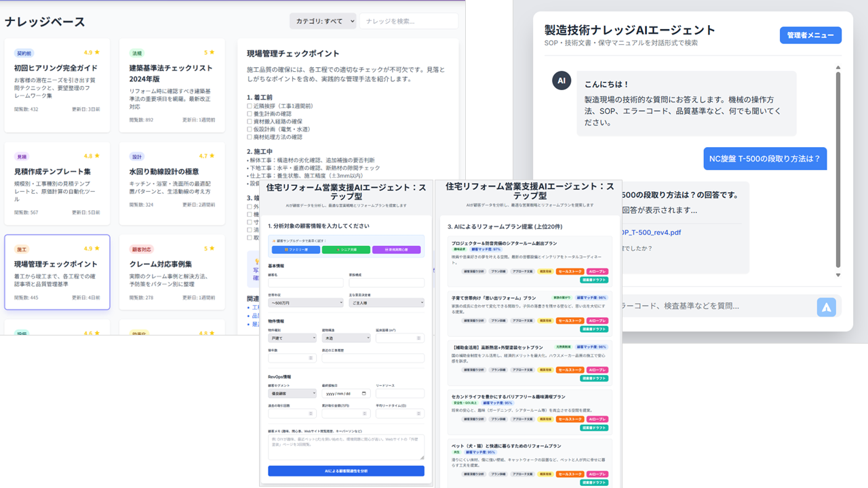868x488 pixels.
Task: Select the ファミリー層 sample data chip
Action: click(296, 249)
